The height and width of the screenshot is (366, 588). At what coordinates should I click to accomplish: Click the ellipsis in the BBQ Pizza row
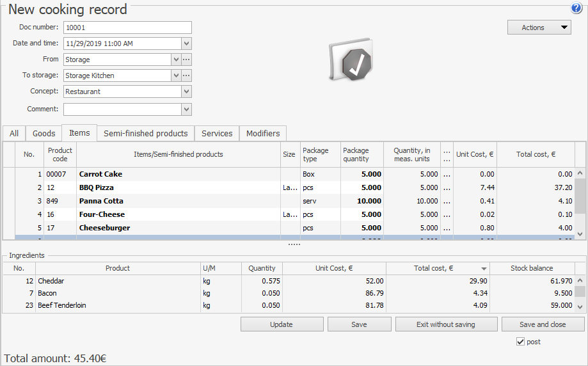(x=447, y=187)
